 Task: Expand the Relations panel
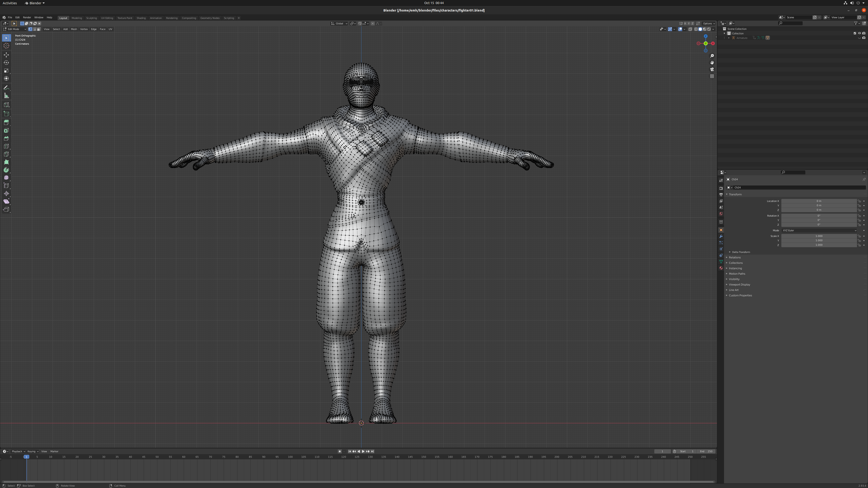pyautogui.click(x=735, y=257)
